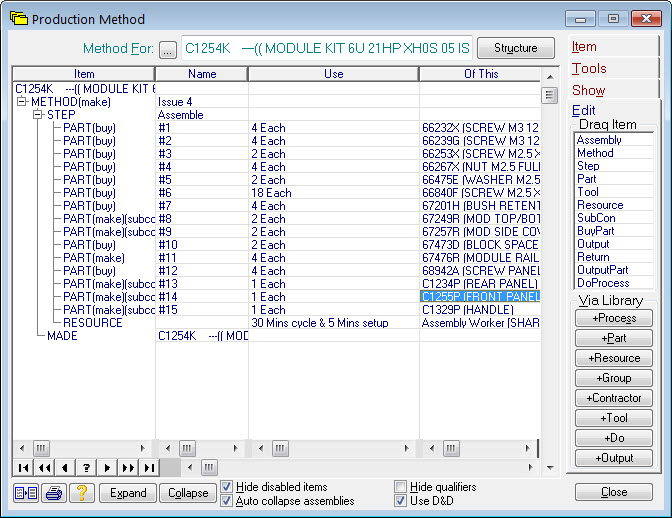
Task: Click the question-mark find record button
Action: 86,467
